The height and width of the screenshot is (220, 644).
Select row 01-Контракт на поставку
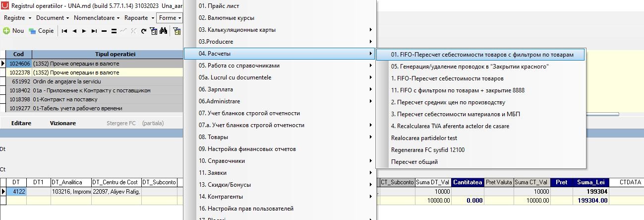tap(94, 99)
